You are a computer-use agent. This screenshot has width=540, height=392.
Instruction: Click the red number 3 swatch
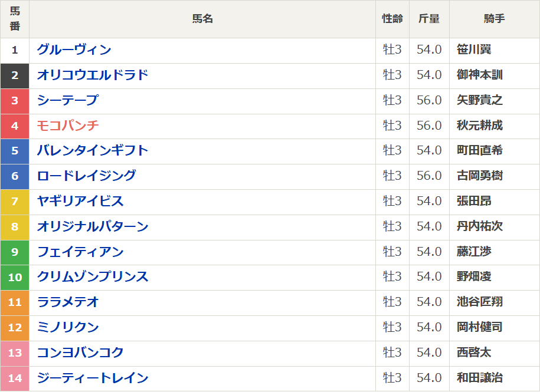click(15, 101)
